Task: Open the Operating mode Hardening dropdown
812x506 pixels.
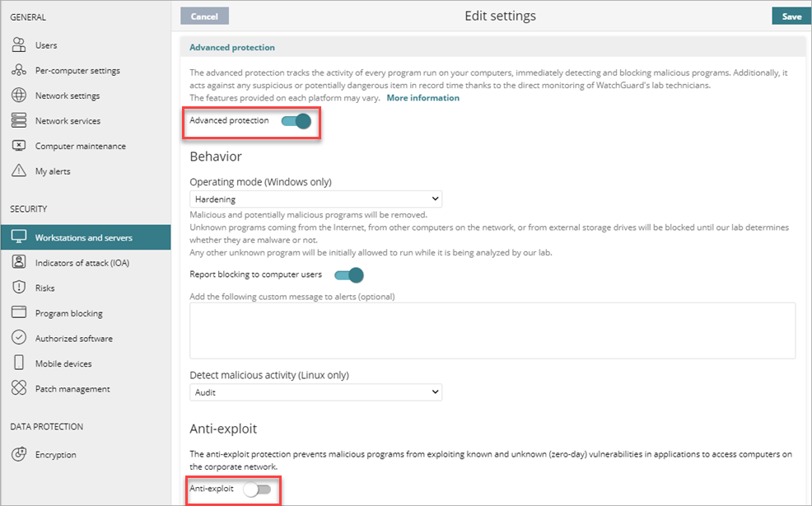Action: pyautogui.click(x=315, y=199)
